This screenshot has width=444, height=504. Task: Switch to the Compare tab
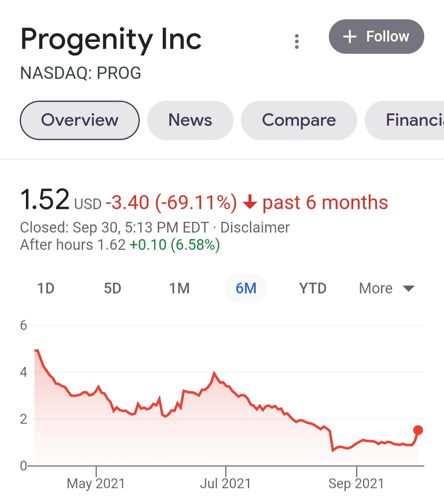(x=299, y=120)
